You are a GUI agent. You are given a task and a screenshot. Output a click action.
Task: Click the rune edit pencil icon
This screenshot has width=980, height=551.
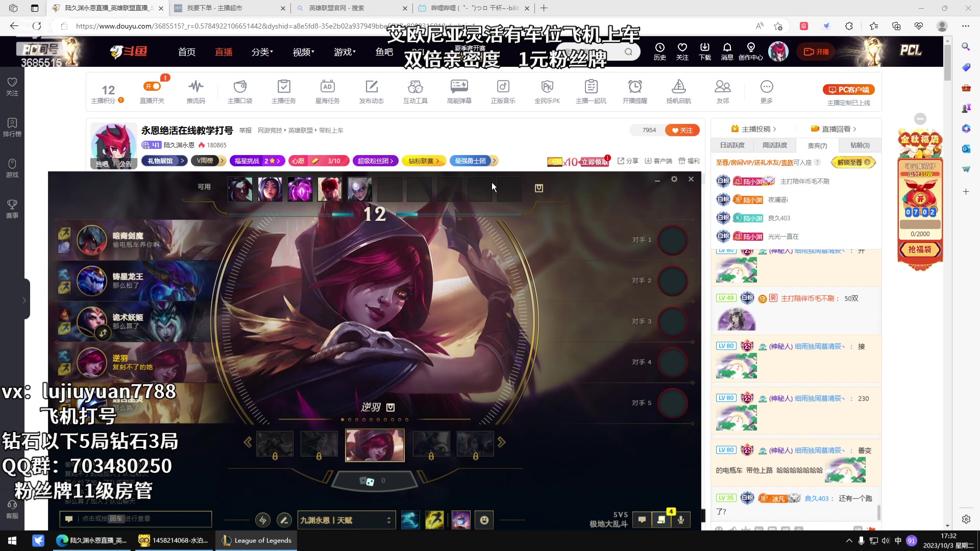coord(284,520)
